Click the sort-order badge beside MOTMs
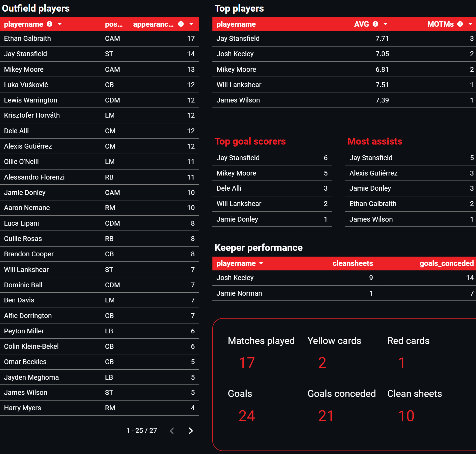This screenshot has width=476, height=454. click(x=460, y=24)
